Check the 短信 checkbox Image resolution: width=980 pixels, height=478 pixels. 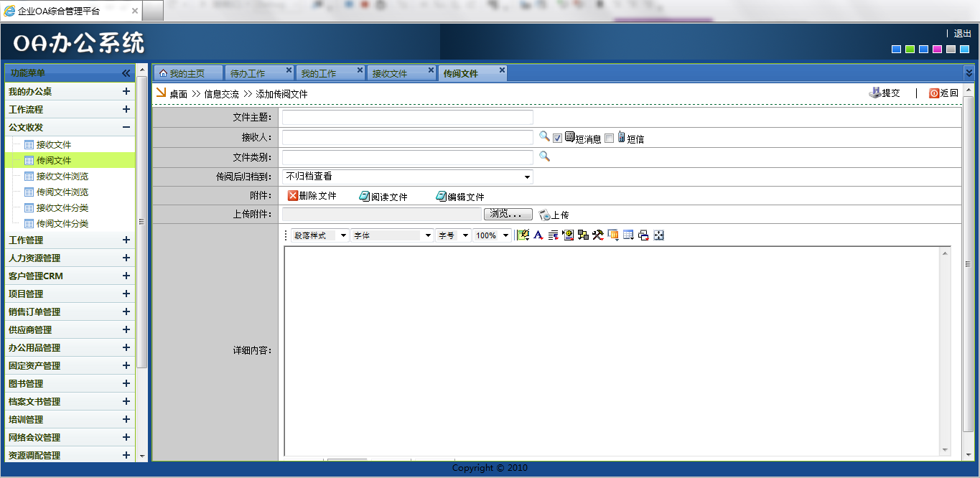pos(609,138)
